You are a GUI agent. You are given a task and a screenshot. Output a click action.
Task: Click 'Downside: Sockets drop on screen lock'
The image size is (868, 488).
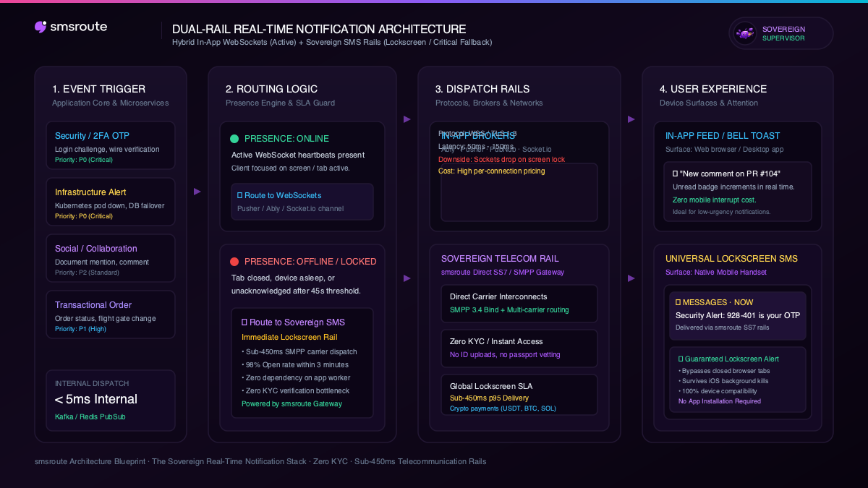click(502, 159)
